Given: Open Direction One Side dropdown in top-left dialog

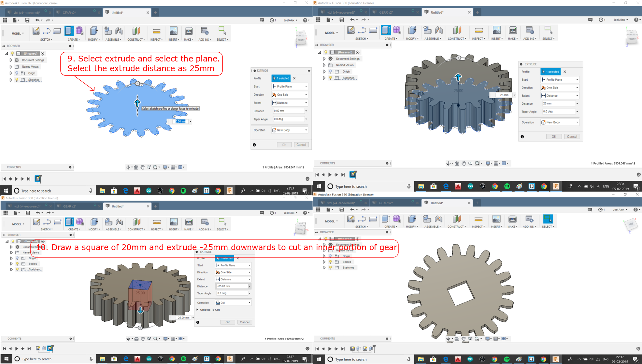Looking at the screenshot, I should click(x=290, y=95).
